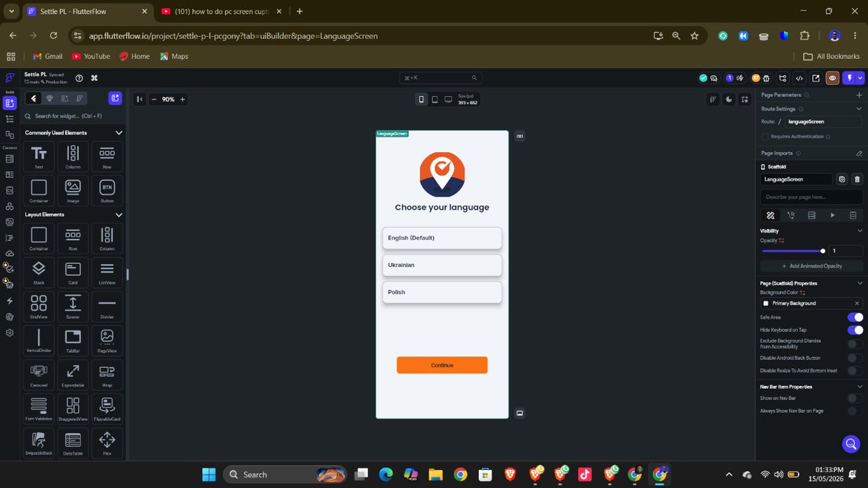Select the Form Validation widget

click(x=39, y=408)
